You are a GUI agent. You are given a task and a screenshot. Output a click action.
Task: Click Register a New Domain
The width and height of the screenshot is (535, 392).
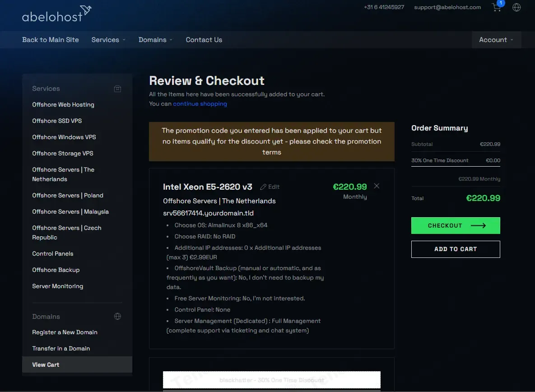pos(65,332)
